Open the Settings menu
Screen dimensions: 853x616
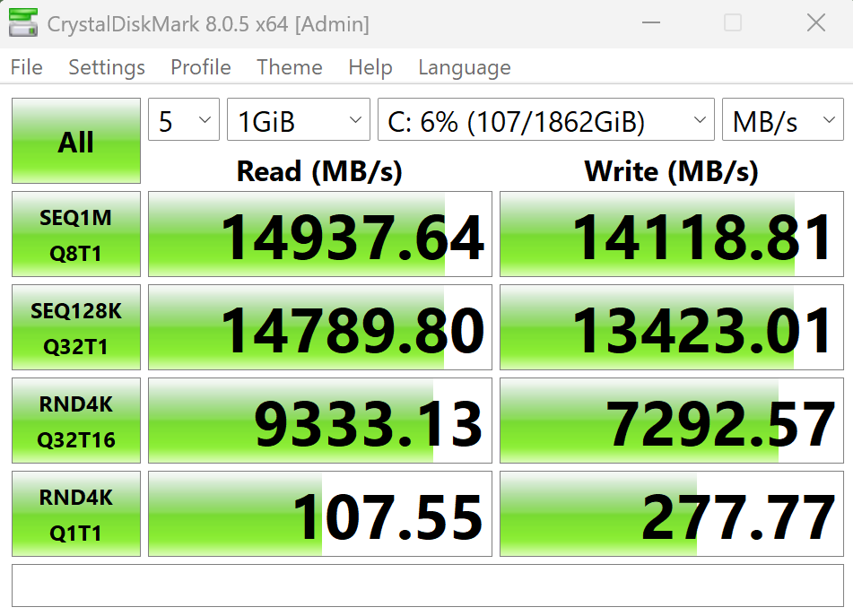(106, 67)
